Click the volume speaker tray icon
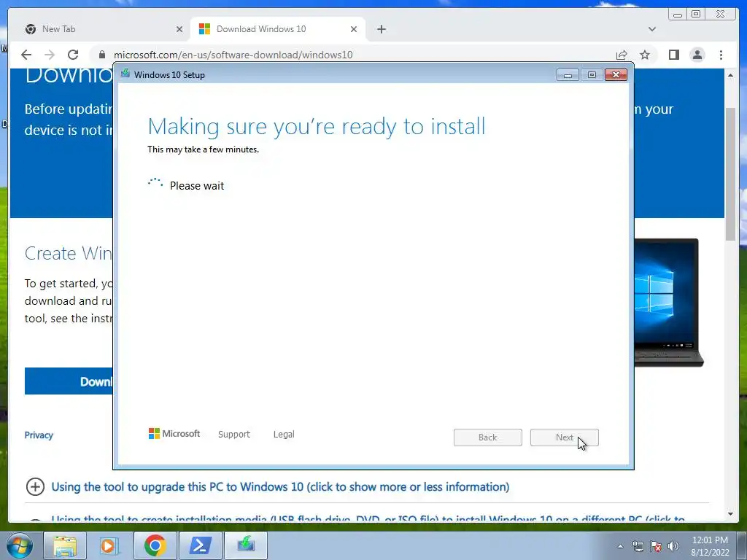The image size is (747, 560). pyautogui.click(x=673, y=546)
